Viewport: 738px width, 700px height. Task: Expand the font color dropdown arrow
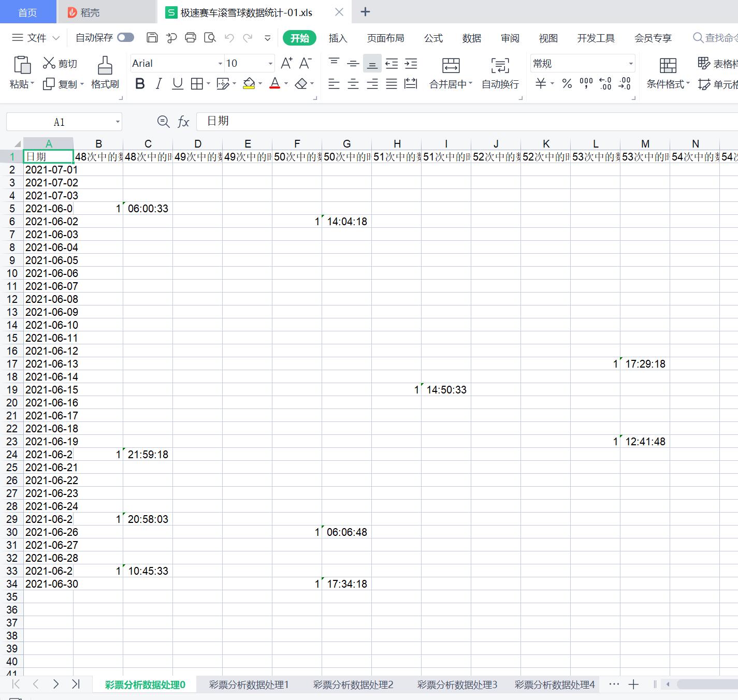click(x=286, y=84)
